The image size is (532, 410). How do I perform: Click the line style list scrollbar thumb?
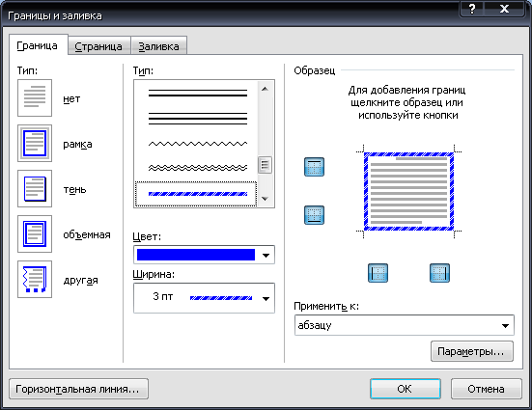click(x=265, y=165)
